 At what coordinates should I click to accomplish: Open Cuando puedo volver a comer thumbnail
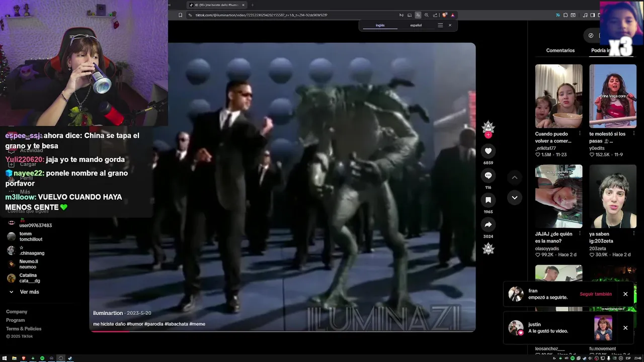558,96
